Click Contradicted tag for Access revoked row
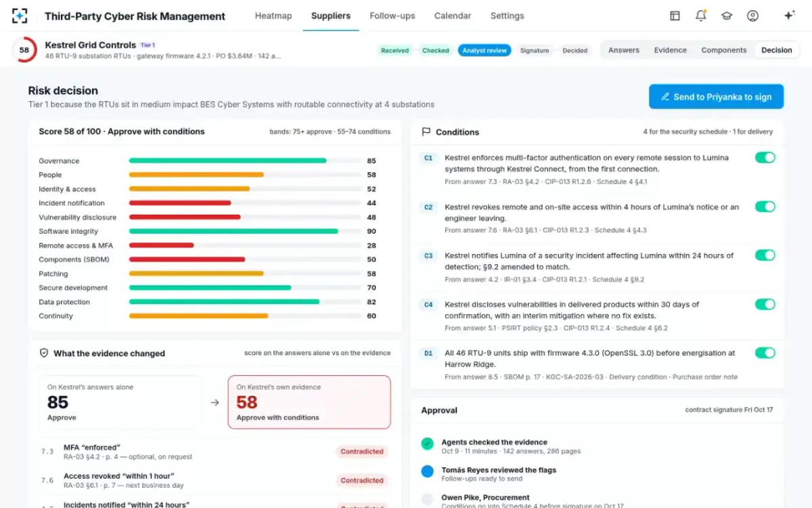 362,480
